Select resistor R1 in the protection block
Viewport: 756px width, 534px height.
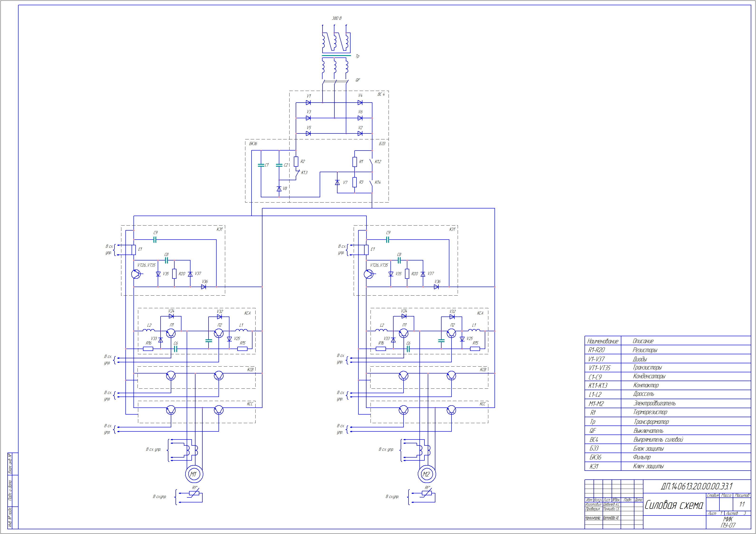[x=355, y=162]
